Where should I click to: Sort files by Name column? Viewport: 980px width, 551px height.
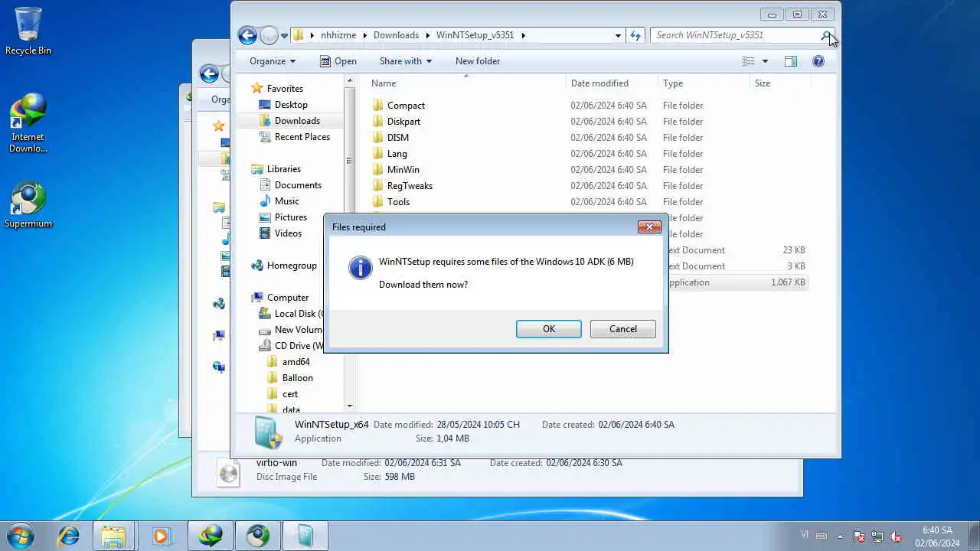[x=465, y=83]
